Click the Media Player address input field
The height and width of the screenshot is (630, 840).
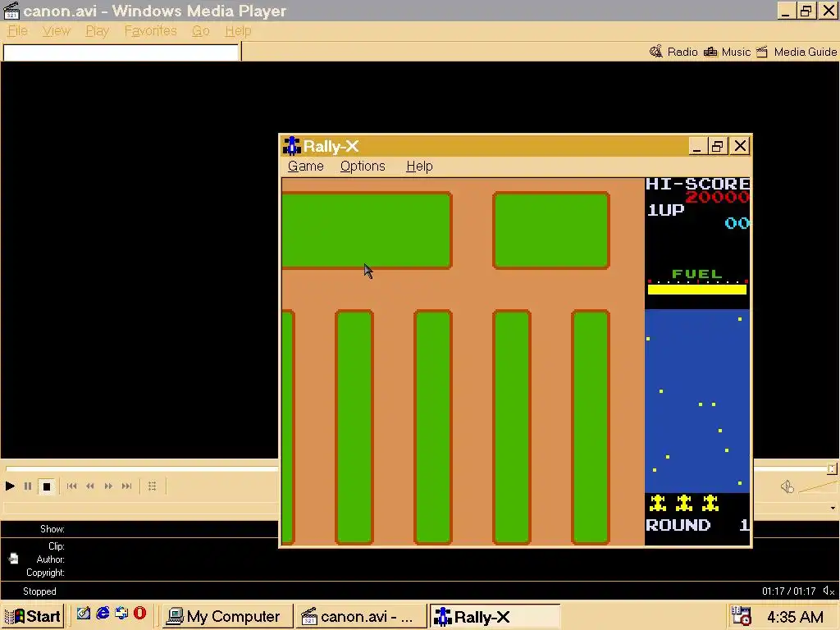pyautogui.click(x=121, y=52)
